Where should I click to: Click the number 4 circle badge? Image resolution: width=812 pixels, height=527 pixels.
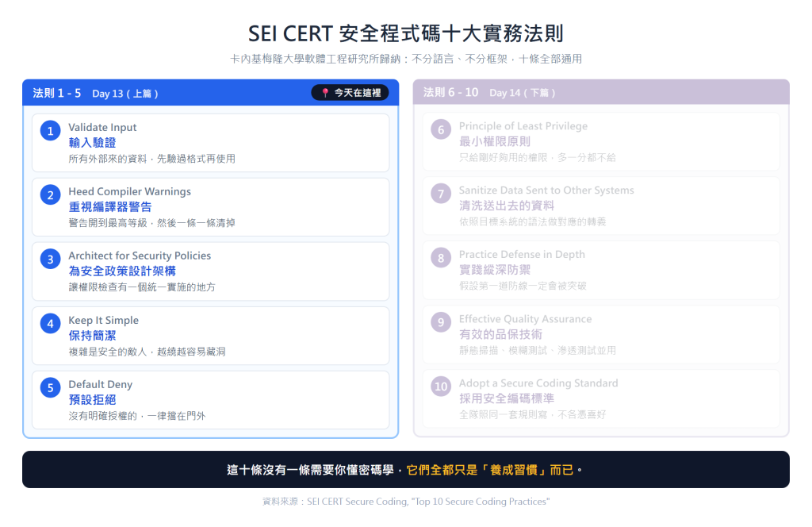pos(50,324)
